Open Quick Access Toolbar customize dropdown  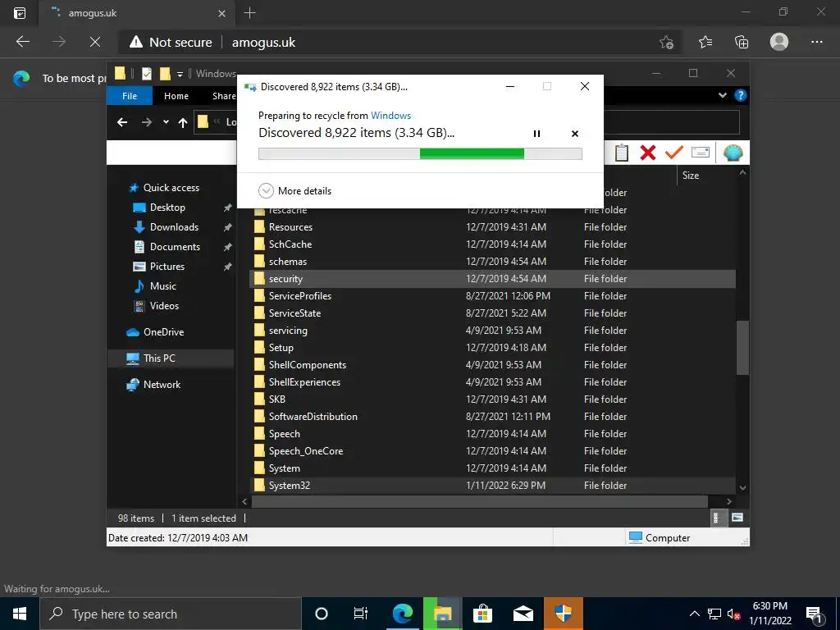coord(180,74)
